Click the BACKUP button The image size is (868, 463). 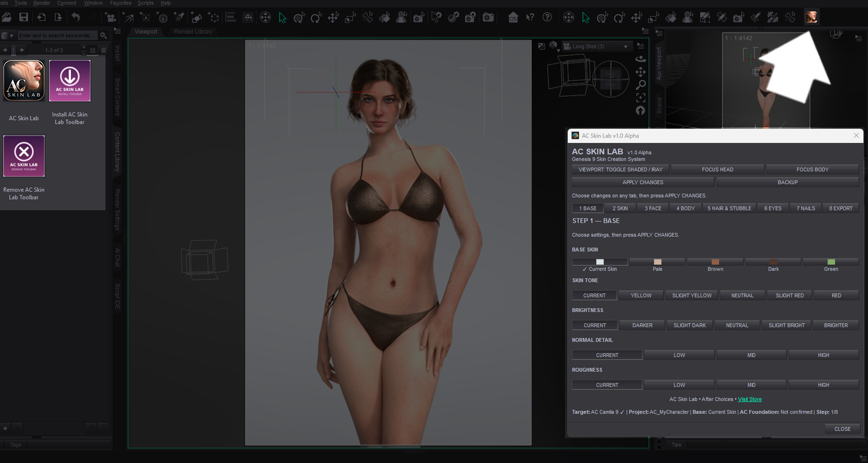[788, 182]
